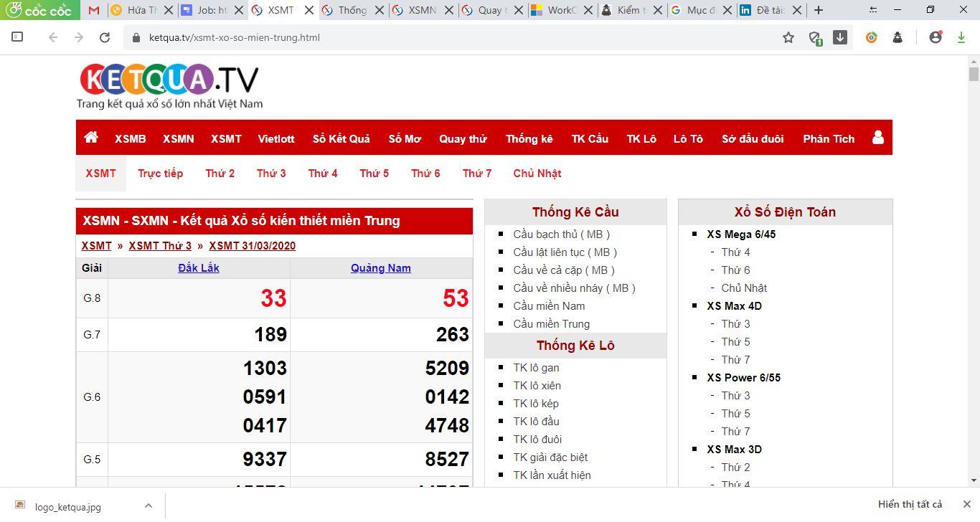Open Thống kê menu item

pos(529,138)
